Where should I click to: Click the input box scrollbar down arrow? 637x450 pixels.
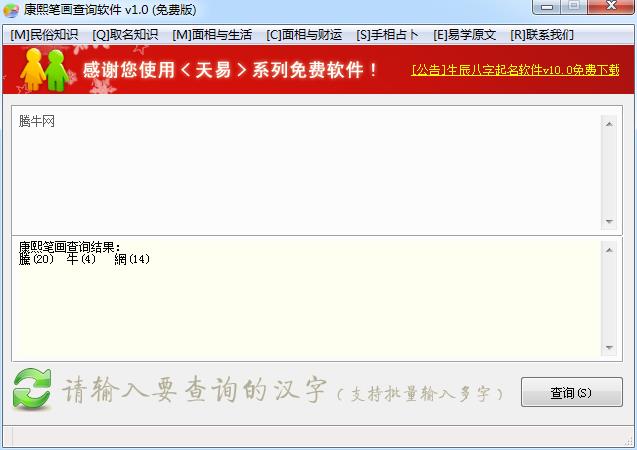click(x=609, y=222)
